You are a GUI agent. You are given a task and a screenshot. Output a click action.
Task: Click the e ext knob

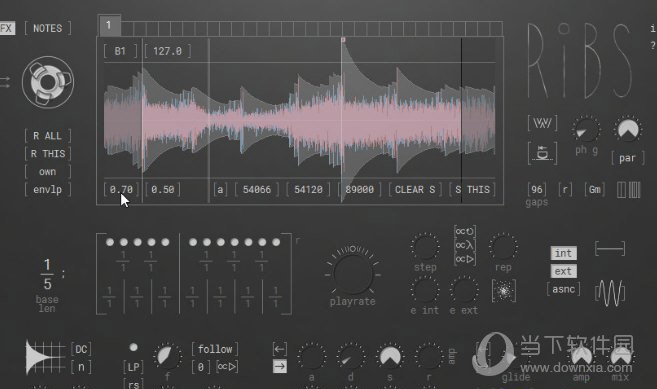tap(464, 290)
